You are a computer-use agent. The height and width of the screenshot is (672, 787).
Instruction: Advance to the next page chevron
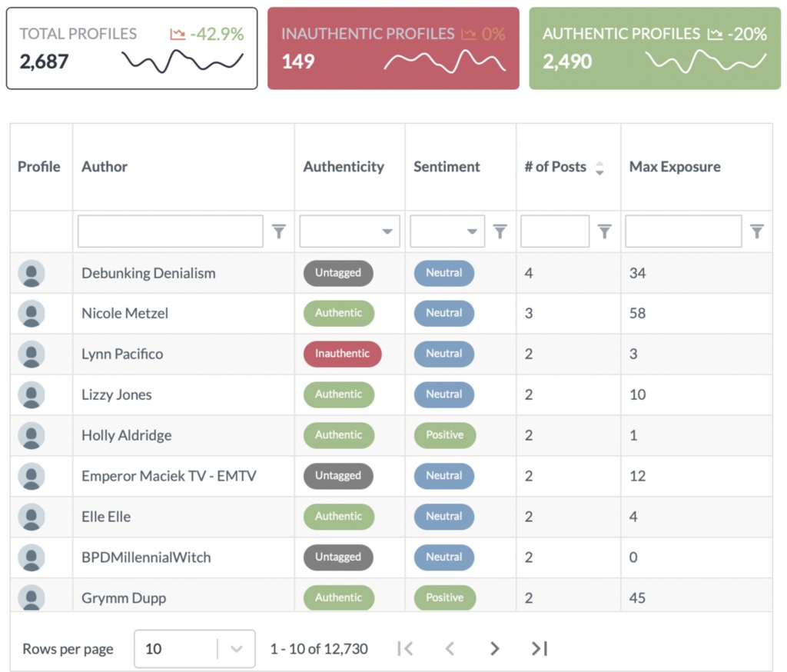(x=495, y=648)
